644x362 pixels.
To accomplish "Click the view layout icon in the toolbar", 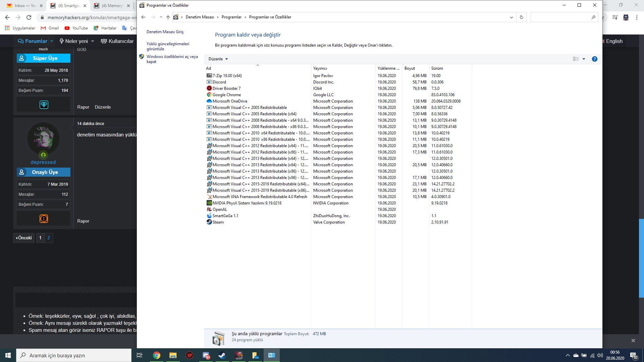I will [x=576, y=59].
